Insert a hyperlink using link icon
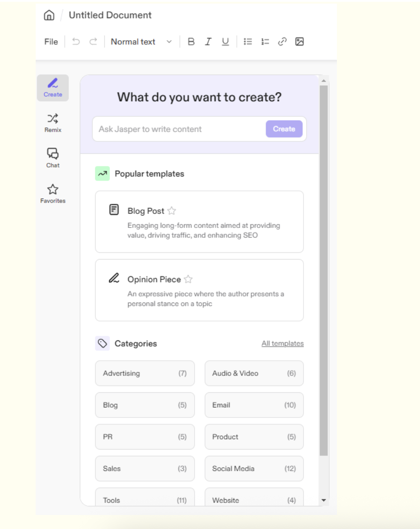Viewport: 420px width, 529px height. [x=282, y=42]
